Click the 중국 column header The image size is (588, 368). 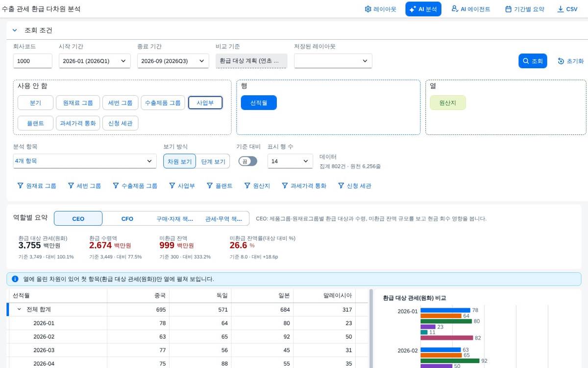pyautogui.click(x=138, y=295)
